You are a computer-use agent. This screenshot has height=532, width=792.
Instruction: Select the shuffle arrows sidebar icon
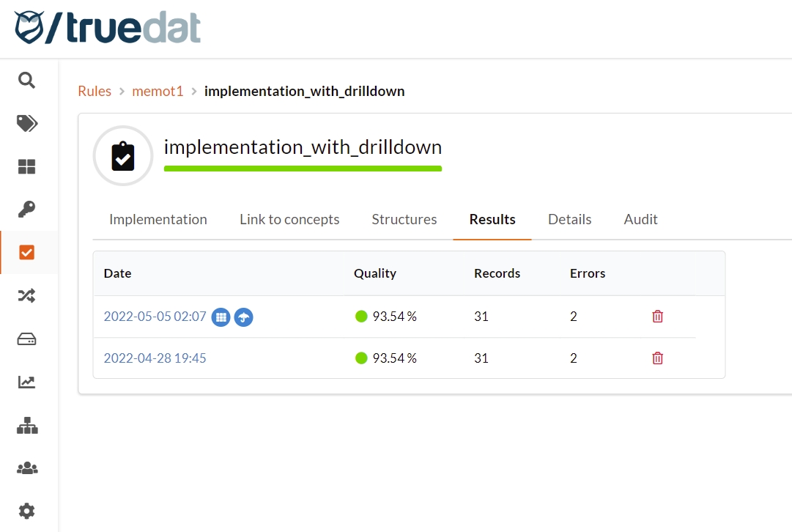click(27, 296)
